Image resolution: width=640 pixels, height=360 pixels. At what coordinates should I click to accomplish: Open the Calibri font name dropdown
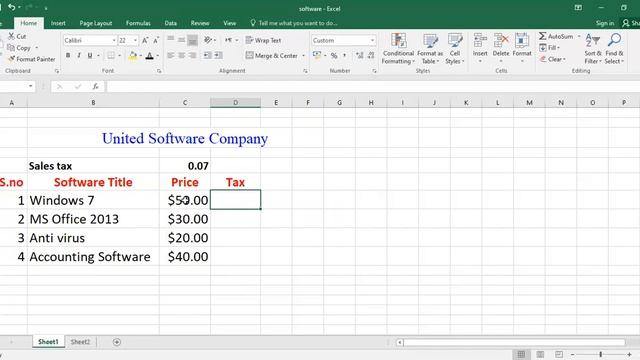coord(114,40)
